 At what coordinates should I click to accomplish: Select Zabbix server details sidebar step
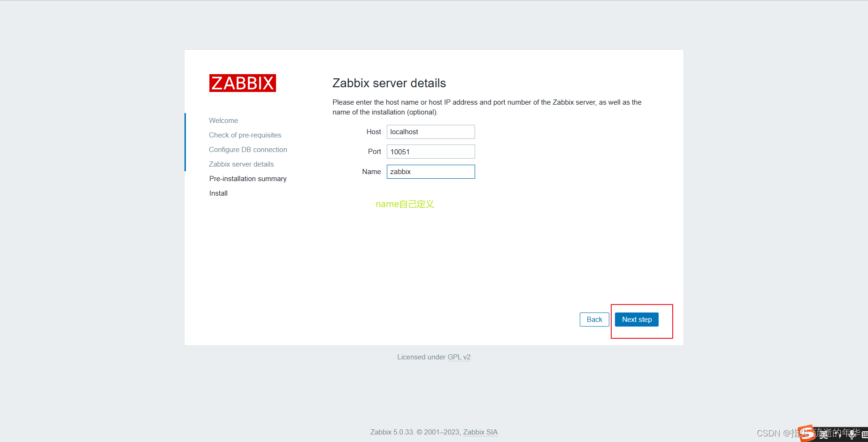click(x=241, y=164)
